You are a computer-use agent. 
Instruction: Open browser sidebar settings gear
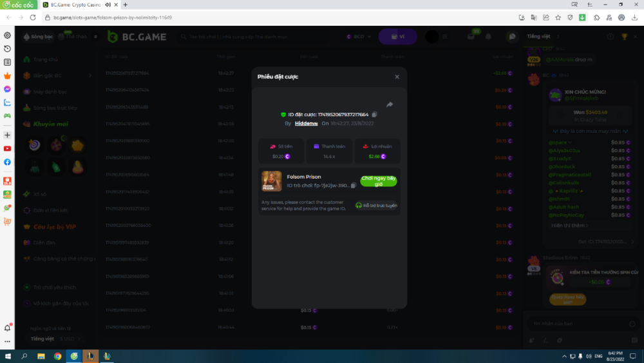click(x=7, y=35)
